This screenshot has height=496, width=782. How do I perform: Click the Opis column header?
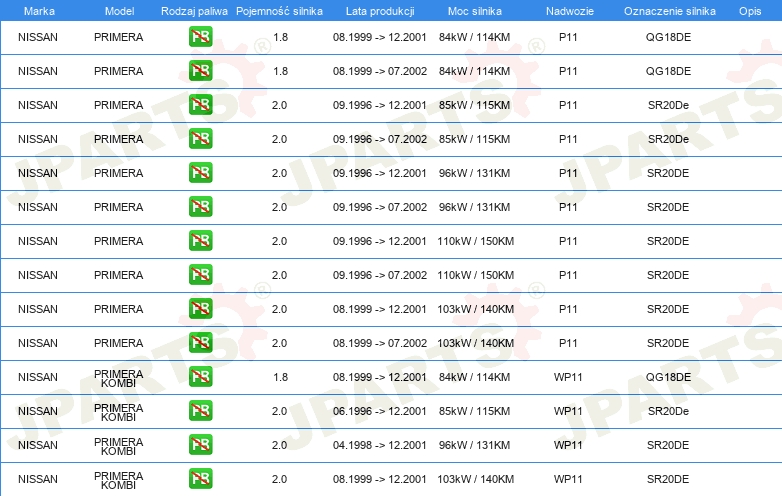749,10
